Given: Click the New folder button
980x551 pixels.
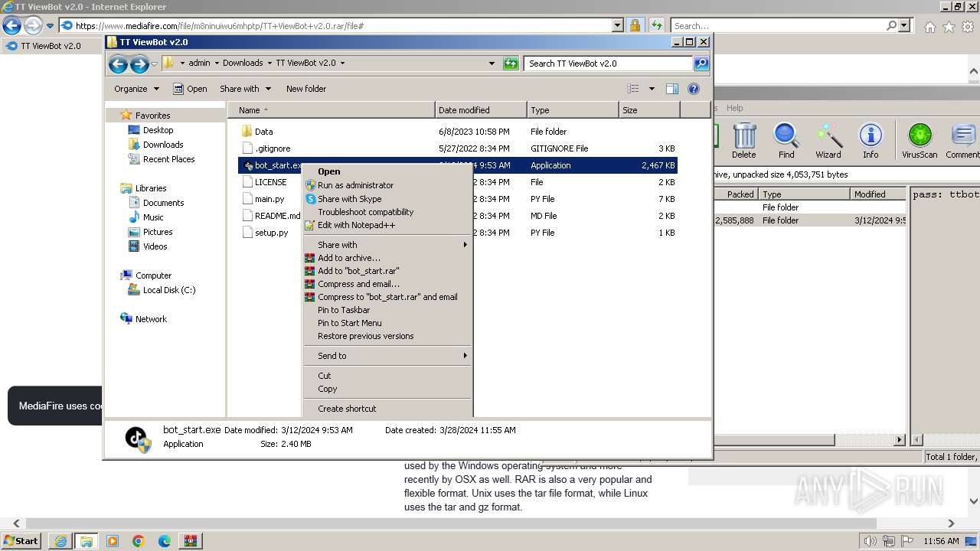Looking at the screenshot, I should click(x=305, y=89).
